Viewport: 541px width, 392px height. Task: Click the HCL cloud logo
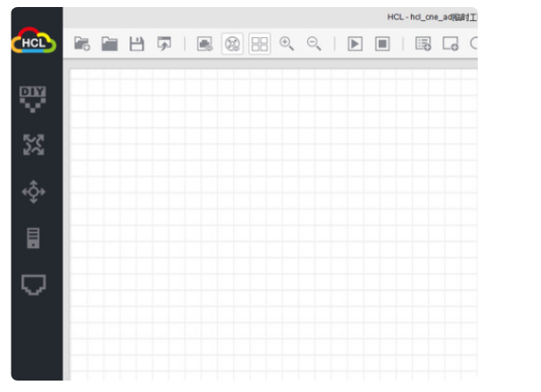[x=33, y=40]
